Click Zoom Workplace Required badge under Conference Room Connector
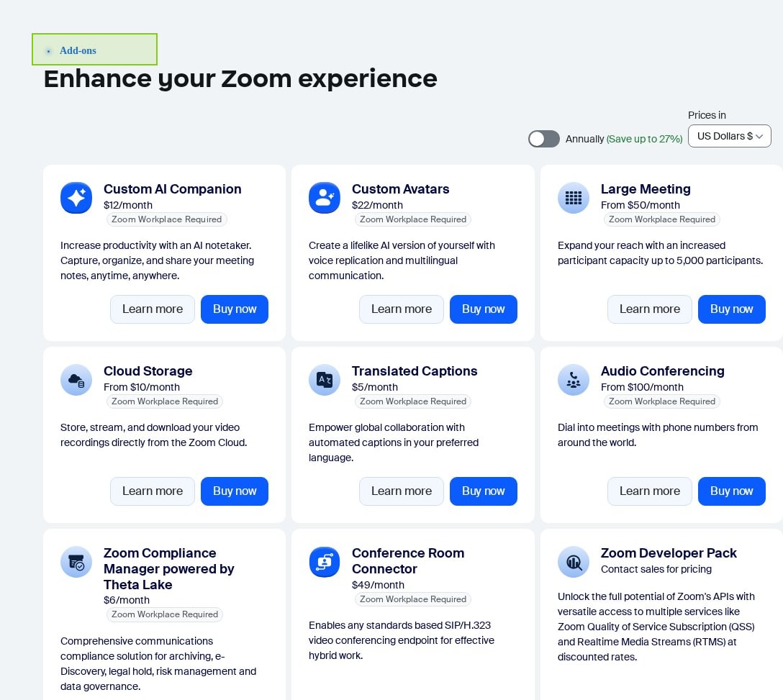 413,600
